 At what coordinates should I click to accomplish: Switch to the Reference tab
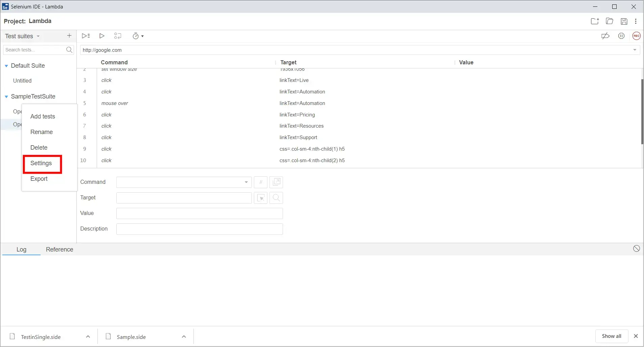(x=59, y=249)
